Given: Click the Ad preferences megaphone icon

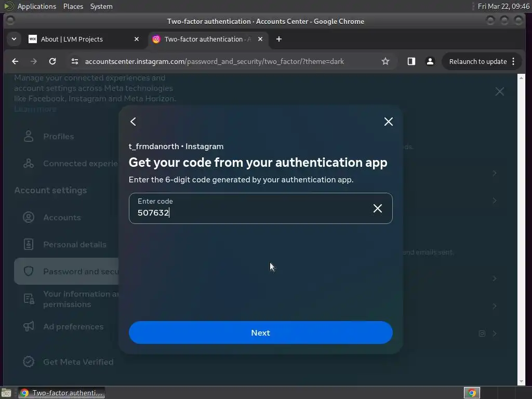Looking at the screenshot, I should 29,327.
